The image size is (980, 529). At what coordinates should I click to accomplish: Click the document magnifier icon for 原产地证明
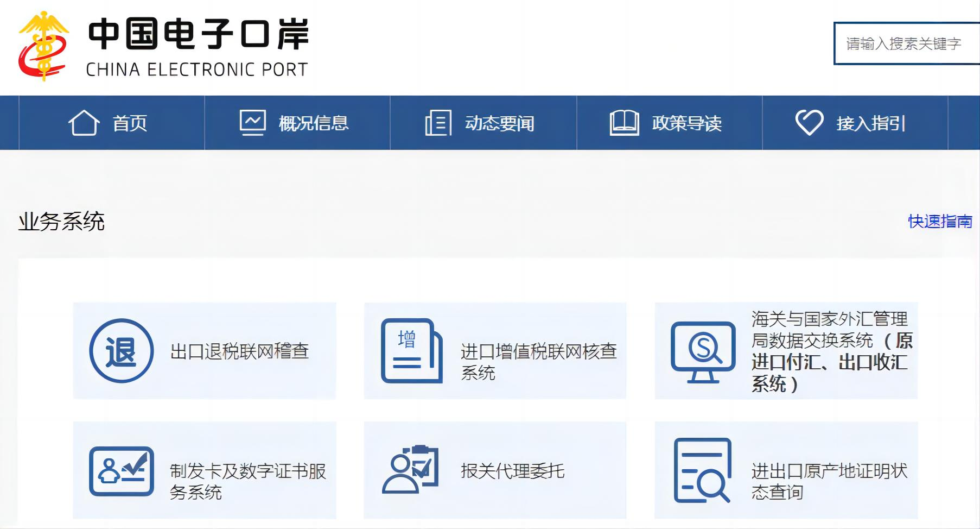click(x=703, y=470)
